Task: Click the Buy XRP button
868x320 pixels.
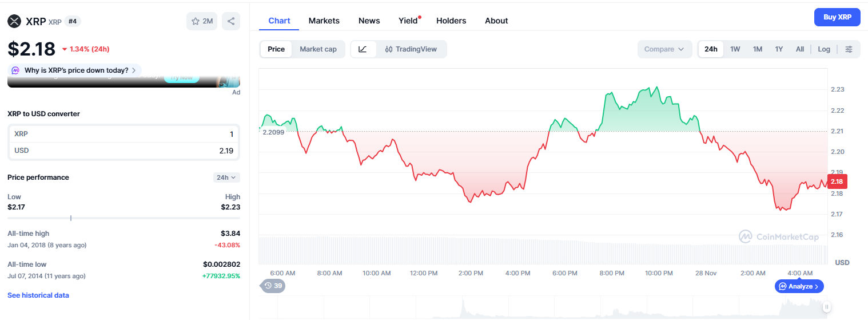Action: [x=837, y=17]
